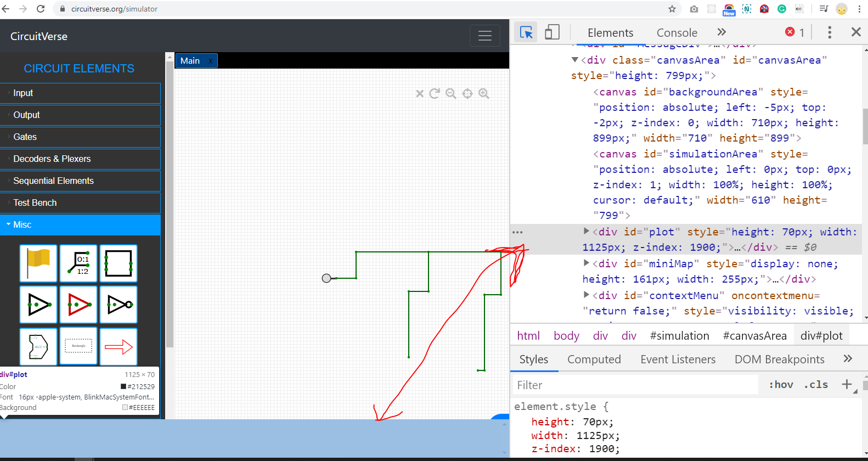Open the CircuitVerse hamburger menu
Screen dimensions: 868x461
coord(485,36)
